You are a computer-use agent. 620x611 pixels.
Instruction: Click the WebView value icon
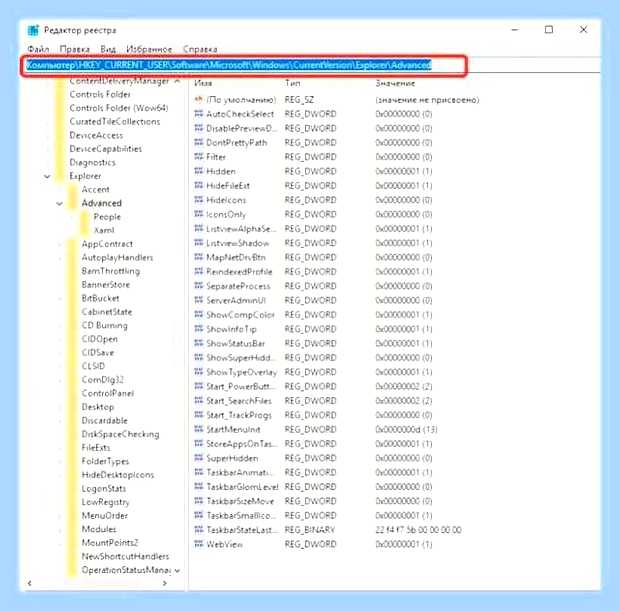click(x=199, y=544)
